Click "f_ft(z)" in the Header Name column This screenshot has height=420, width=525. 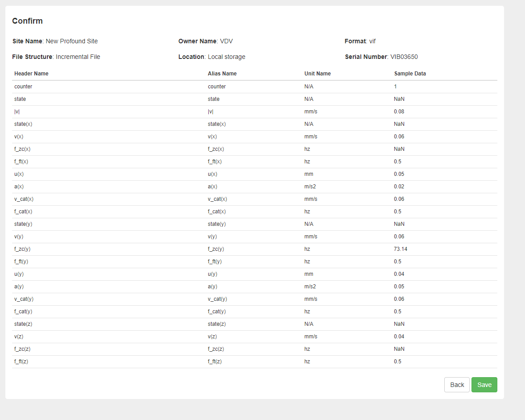pos(21,362)
